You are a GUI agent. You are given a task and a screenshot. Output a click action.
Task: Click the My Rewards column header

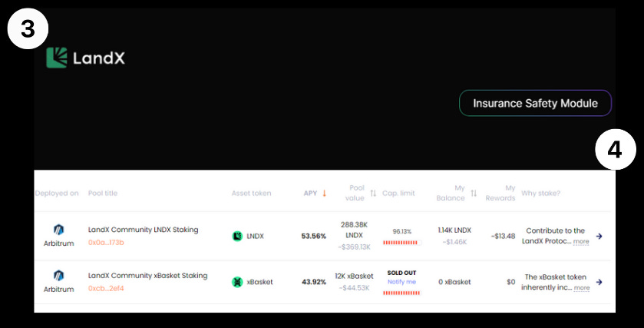pyautogui.click(x=500, y=193)
